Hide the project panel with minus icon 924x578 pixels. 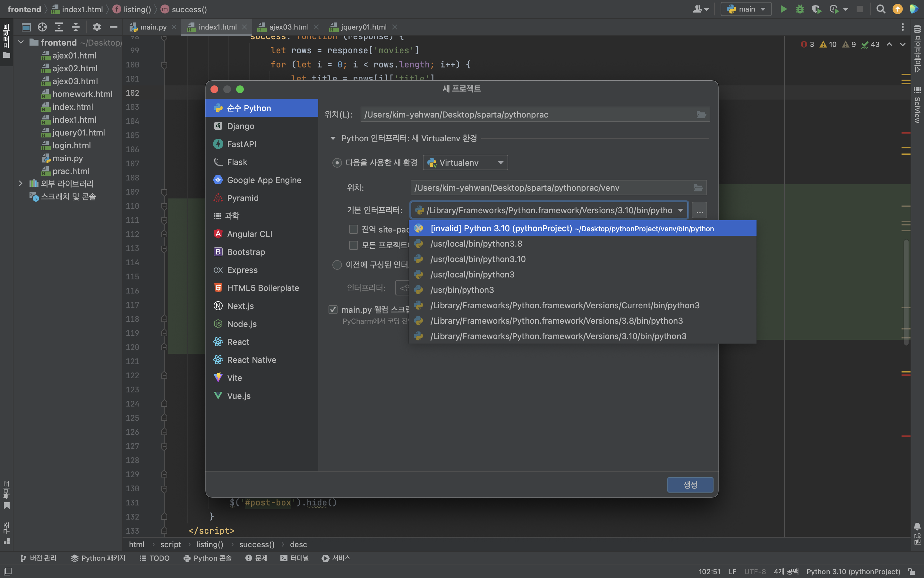pyautogui.click(x=113, y=27)
